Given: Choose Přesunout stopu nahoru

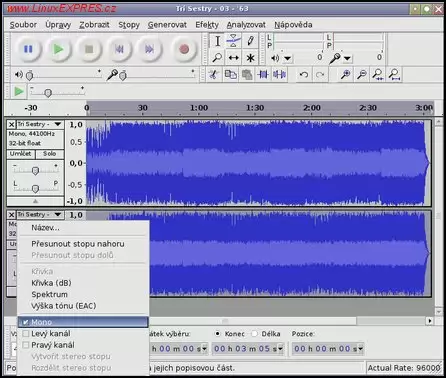Looking at the screenshot, I should 83,244.
